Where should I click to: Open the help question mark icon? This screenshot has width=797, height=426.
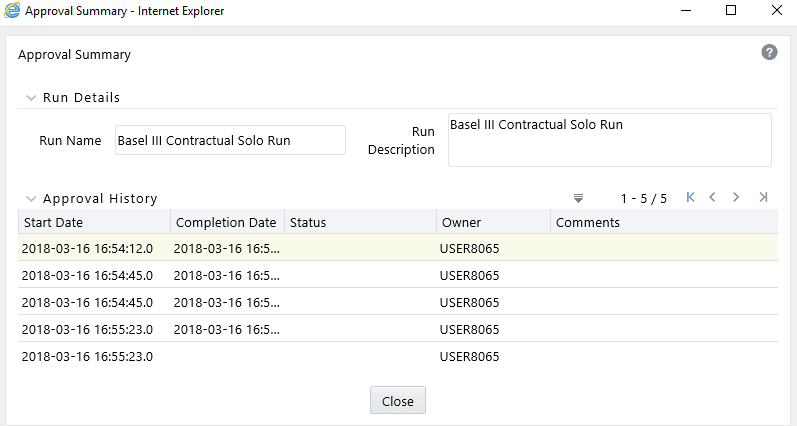[769, 52]
